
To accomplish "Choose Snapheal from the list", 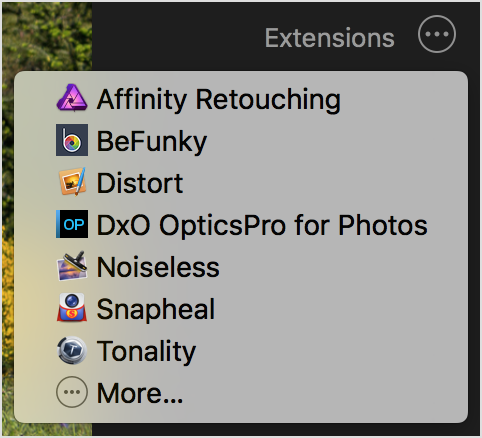I will pyautogui.click(x=156, y=309).
